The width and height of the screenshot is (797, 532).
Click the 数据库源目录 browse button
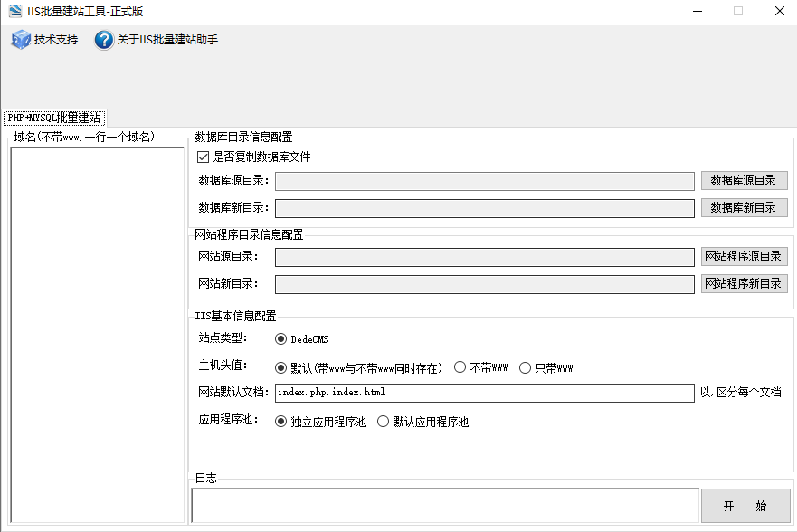(744, 180)
